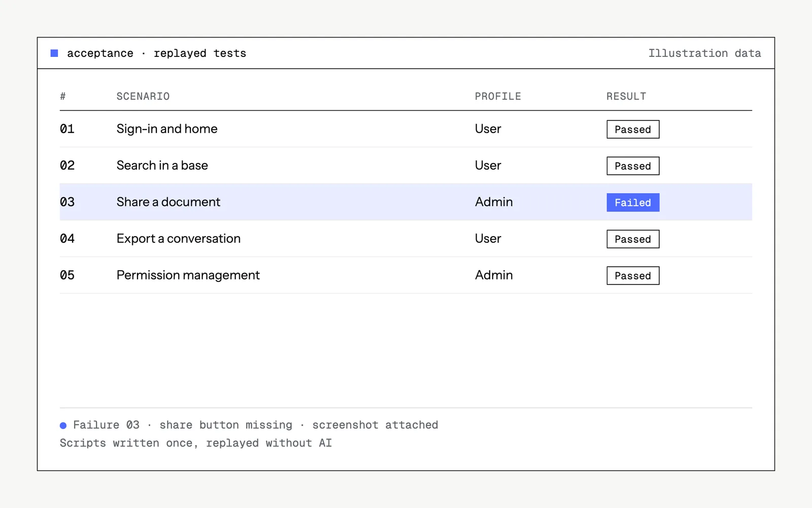
Task: Click the Passed badge for Export a conversation
Action: click(x=633, y=239)
